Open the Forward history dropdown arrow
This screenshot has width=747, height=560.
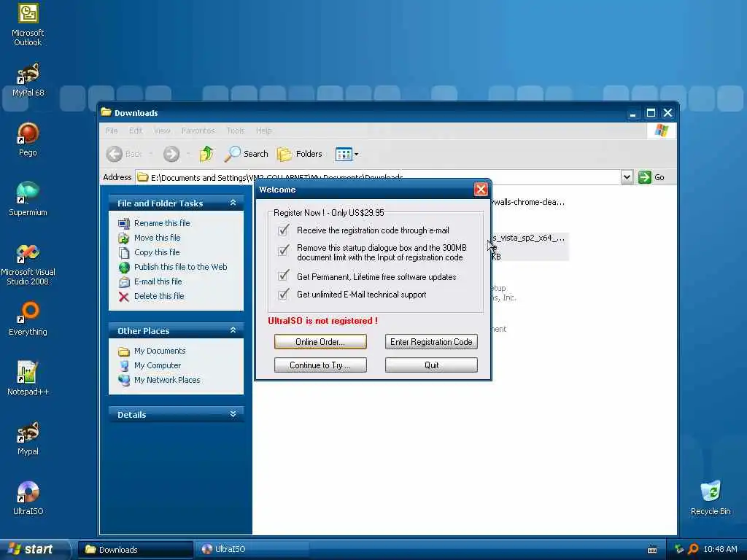189,154
